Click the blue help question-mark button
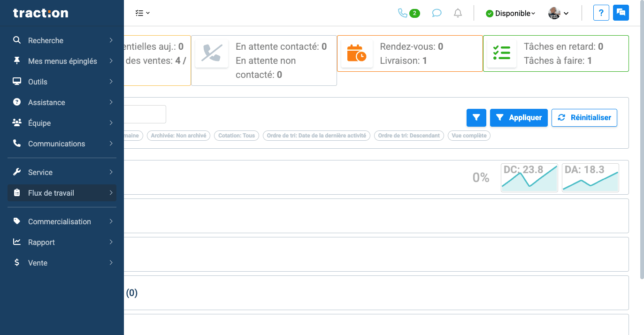 click(601, 13)
